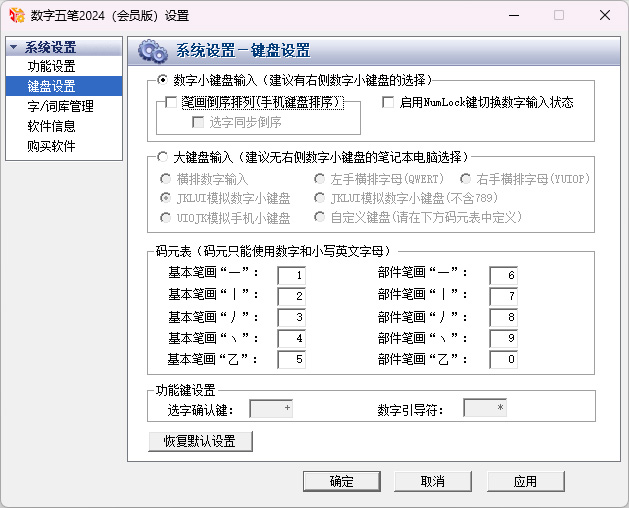Click the 取消 button
The image size is (629, 508).
coord(433,481)
